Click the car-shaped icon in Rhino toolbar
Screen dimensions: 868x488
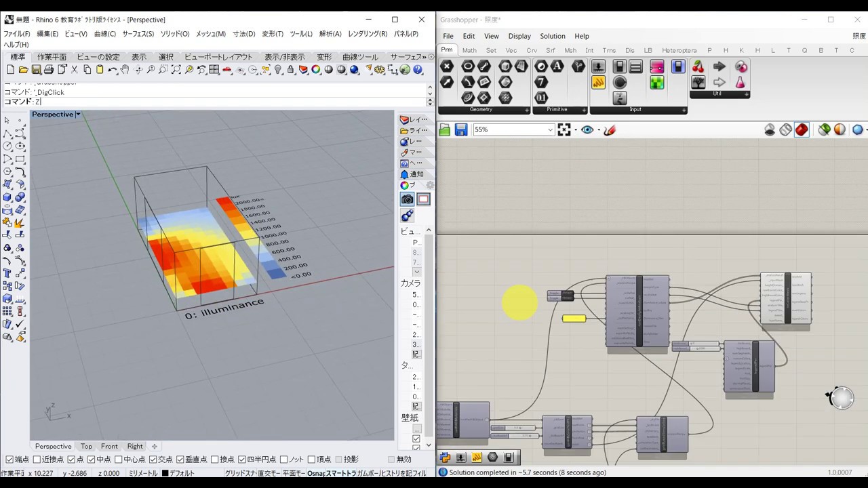[x=227, y=70]
